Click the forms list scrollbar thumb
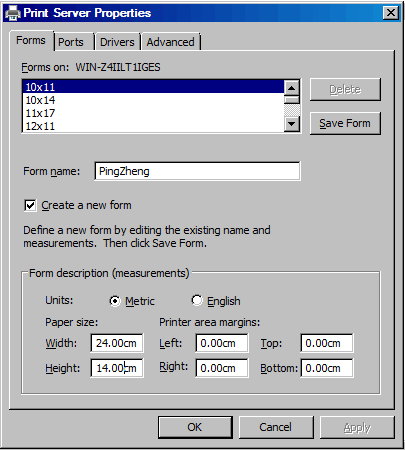 point(292,100)
